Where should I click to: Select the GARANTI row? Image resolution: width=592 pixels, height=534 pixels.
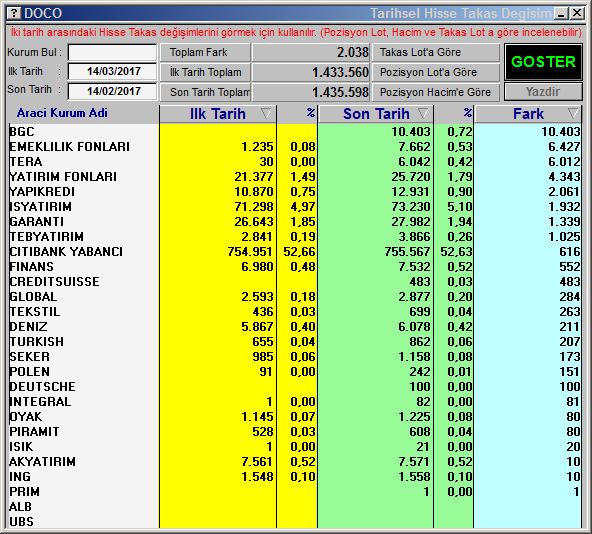click(x=294, y=222)
